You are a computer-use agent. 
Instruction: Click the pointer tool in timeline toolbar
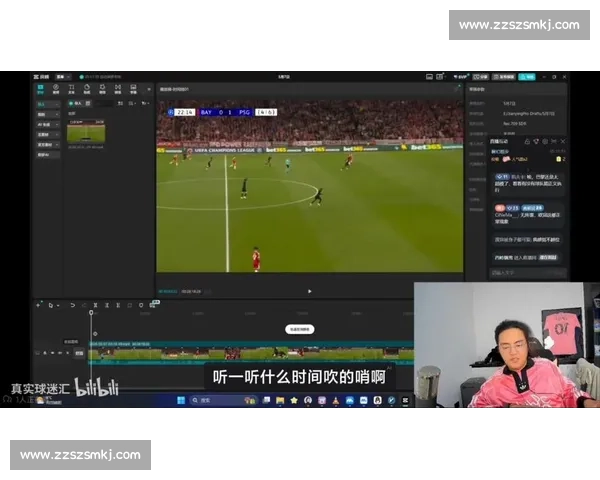pyautogui.click(x=51, y=305)
